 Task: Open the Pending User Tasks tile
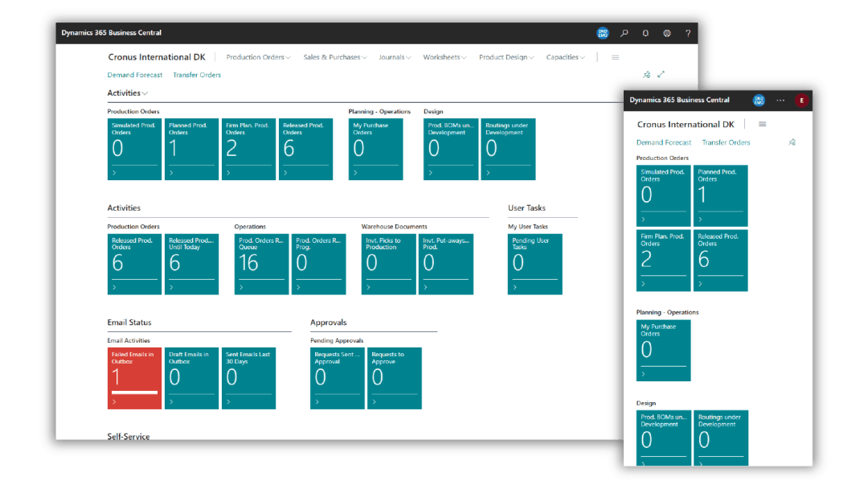534,264
